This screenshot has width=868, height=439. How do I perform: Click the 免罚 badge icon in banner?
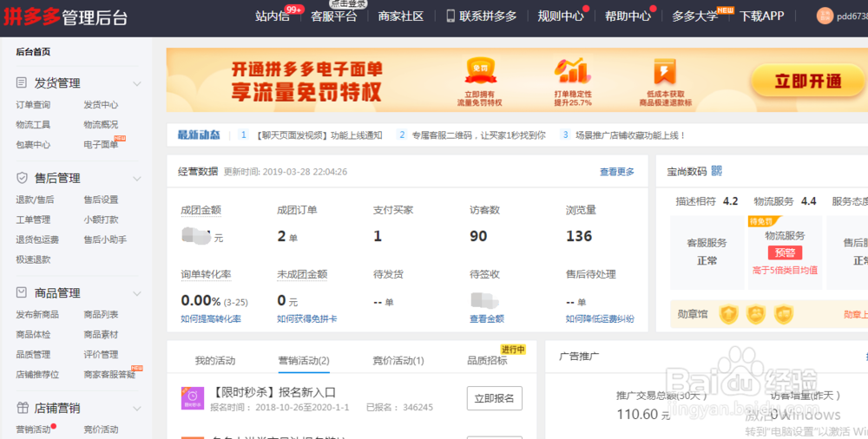click(x=480, y=71)
